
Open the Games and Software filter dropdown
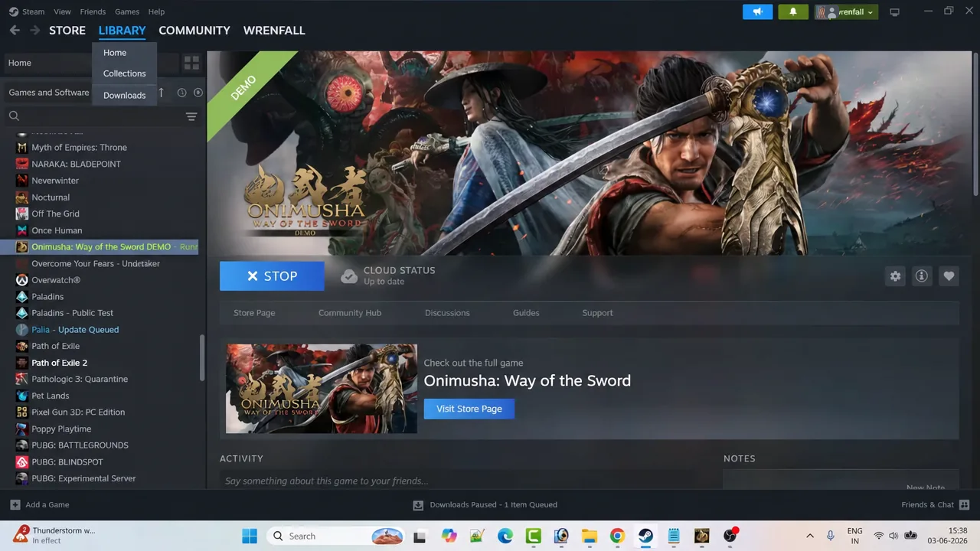tap(49, 93)
